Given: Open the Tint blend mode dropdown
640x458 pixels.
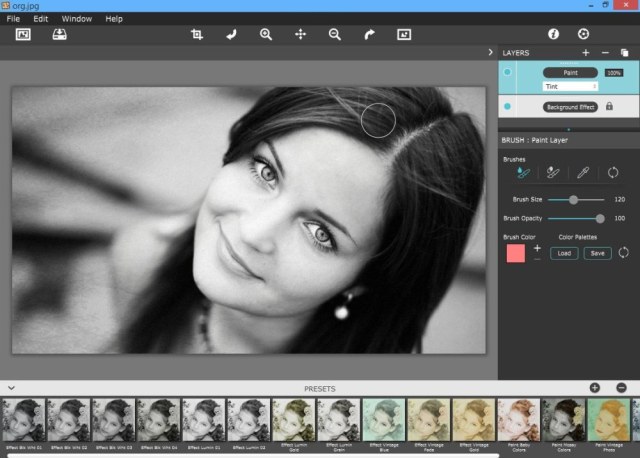Looking at the screenshot, I should (x=570, y=87).
